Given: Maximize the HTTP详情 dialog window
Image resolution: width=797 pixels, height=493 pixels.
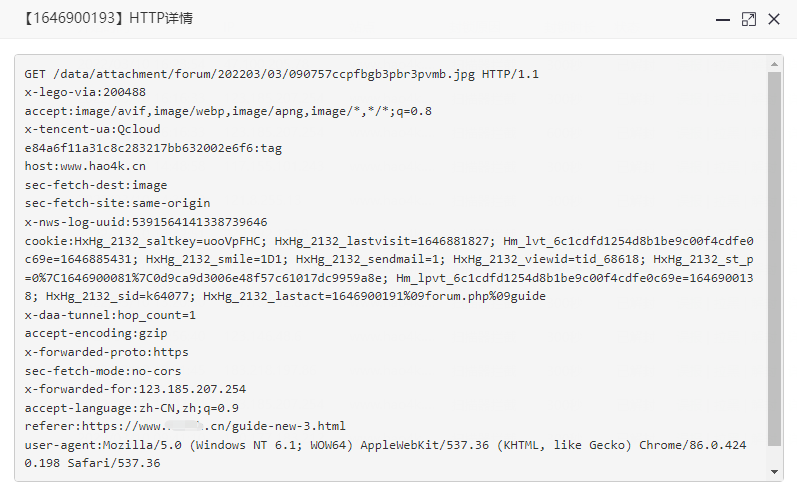Looking at the screenshot, I should click(x=749, y=19).
